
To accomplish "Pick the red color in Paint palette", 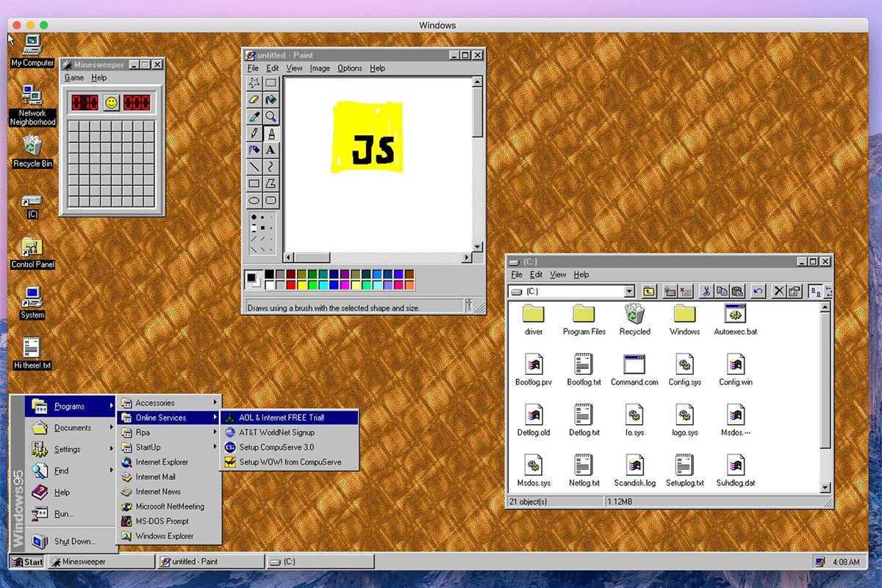I will click(x=292, y=284).
